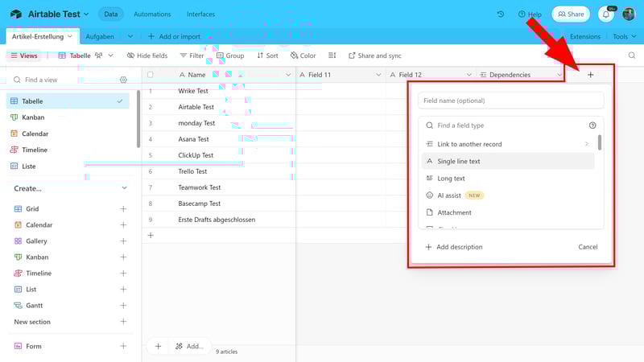The height and width of the screenshot is (362, 644).
Task: Add a new List view
Action: [123, 290]
